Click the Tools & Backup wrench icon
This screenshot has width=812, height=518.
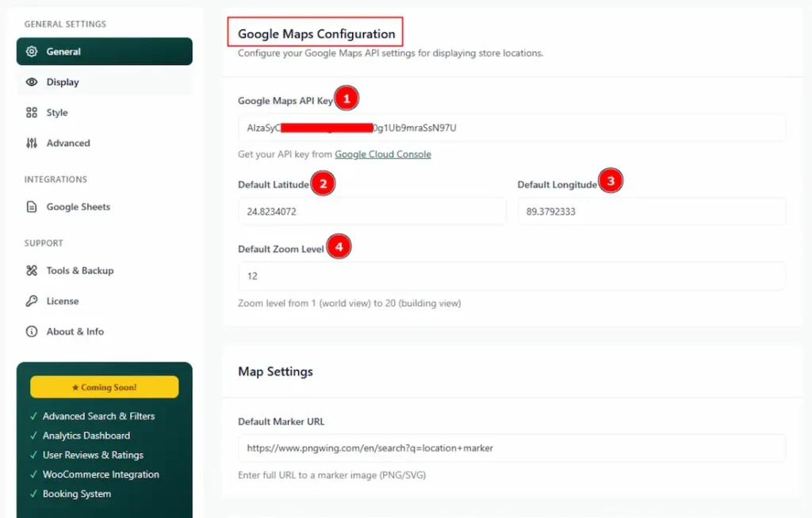32,271
